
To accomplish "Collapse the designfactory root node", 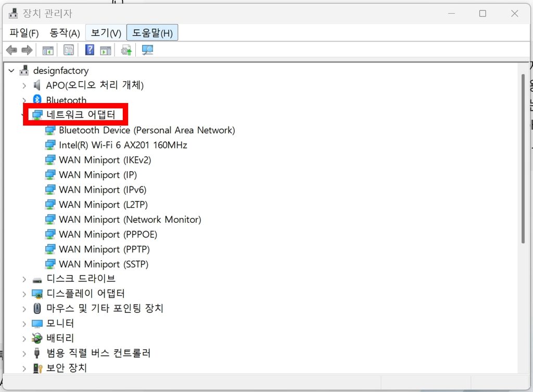I will pyautogui.click(x=11, y=70).
